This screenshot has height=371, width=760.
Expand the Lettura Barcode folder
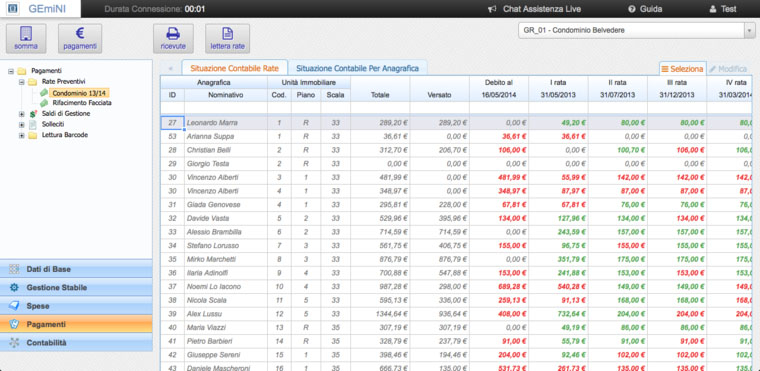21,135
